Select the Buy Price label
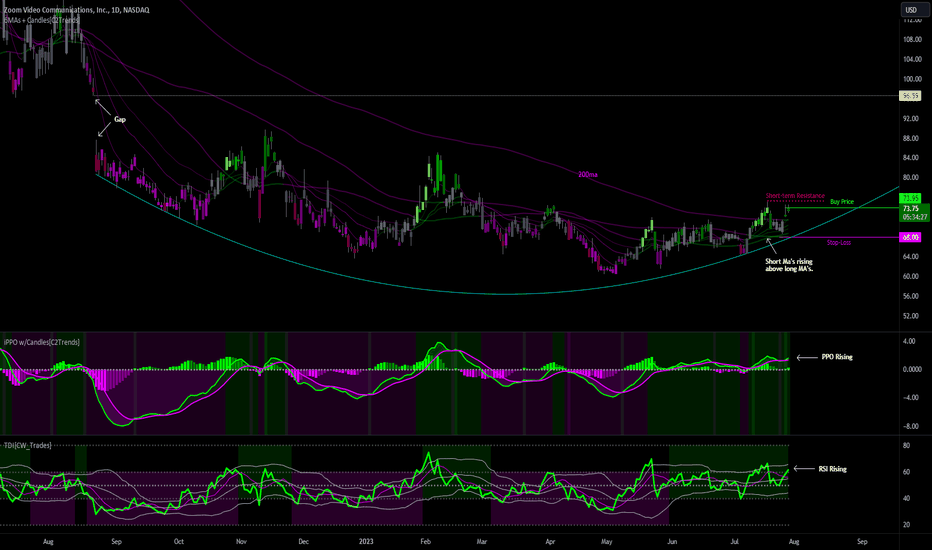Screen dimensions: 932x550 coord(842,202)
